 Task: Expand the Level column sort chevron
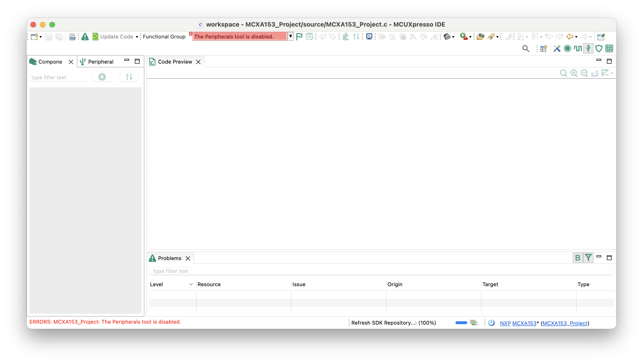click(x=191, y=284)
